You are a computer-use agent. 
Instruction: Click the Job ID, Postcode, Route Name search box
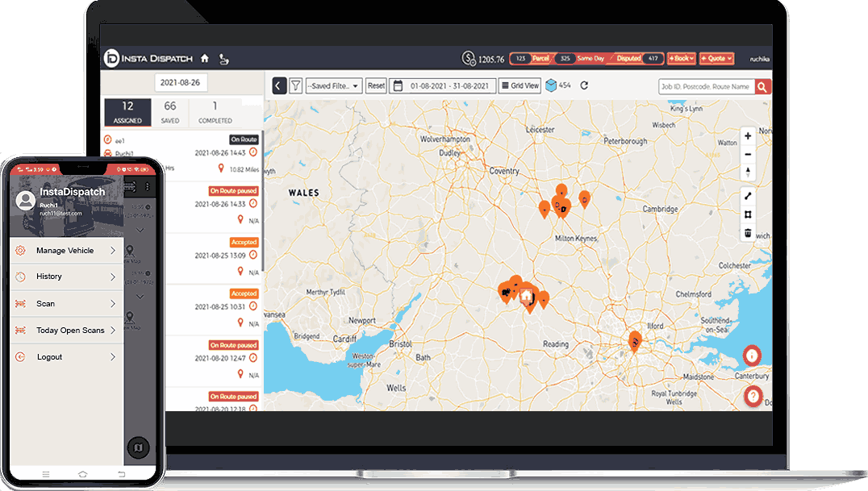[707, 86]
